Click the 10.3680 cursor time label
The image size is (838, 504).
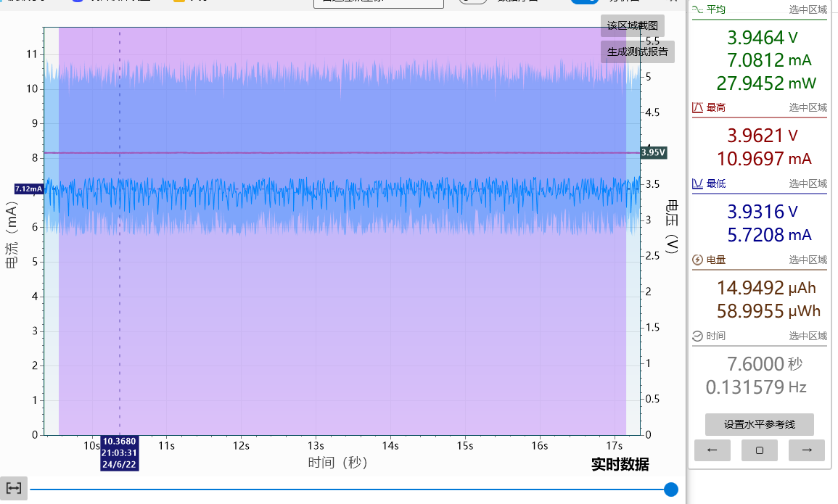pyautogui.click(x=120, y=453)
